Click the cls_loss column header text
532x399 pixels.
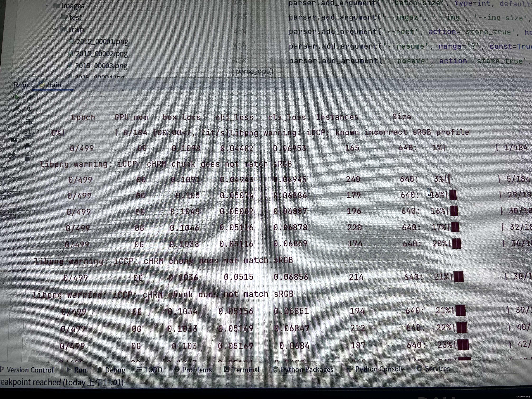pos(287,117)
